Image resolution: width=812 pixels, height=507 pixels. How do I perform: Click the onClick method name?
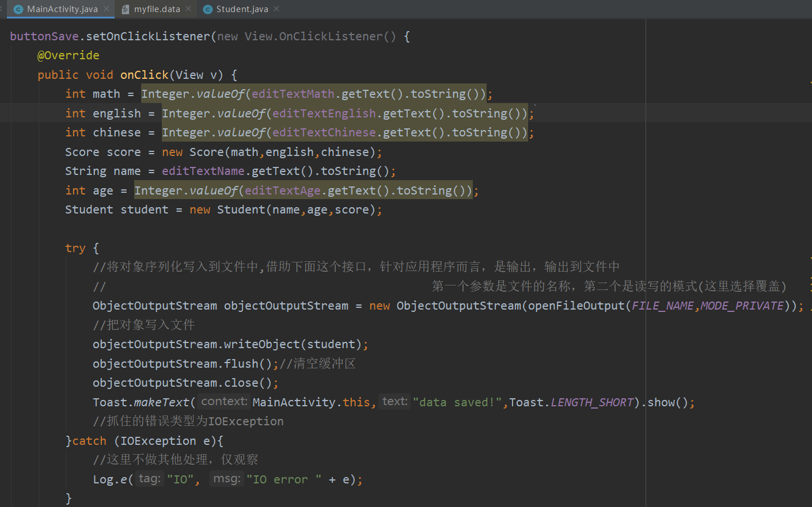(145, 75)
